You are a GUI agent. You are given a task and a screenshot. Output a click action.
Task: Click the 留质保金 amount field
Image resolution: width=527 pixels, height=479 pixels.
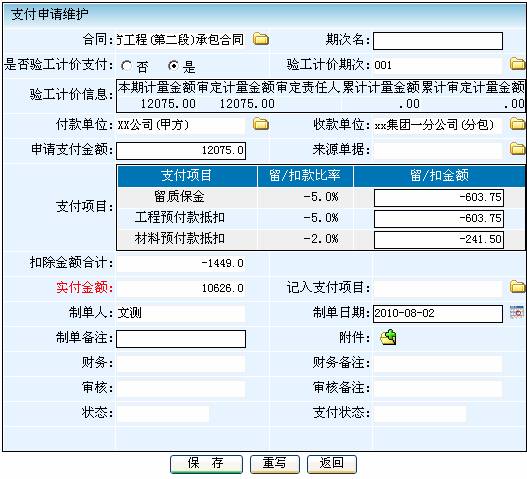[439, 198]
